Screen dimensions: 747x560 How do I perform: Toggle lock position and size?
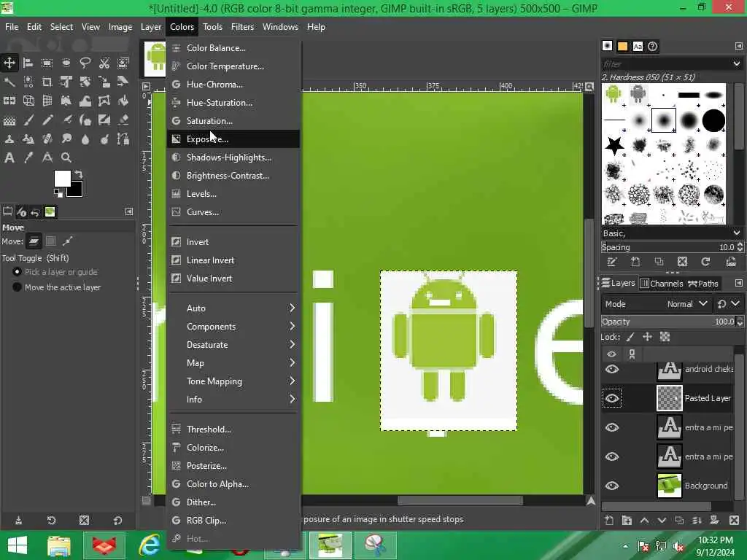click(x=648, y=337)
